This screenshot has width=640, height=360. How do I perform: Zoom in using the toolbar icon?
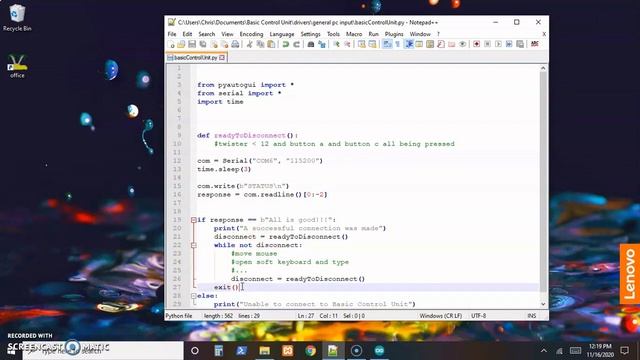coord(336,44)
